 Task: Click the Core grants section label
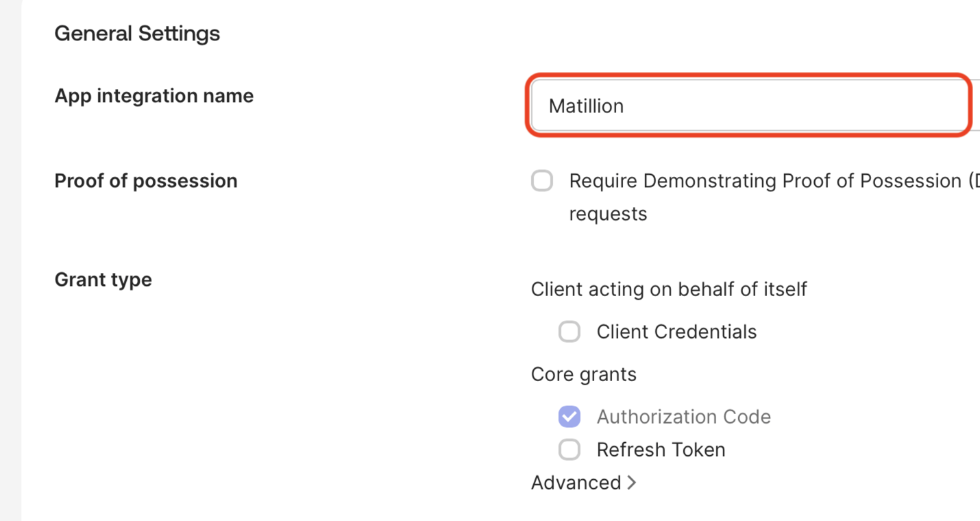(x=583, y=374)
